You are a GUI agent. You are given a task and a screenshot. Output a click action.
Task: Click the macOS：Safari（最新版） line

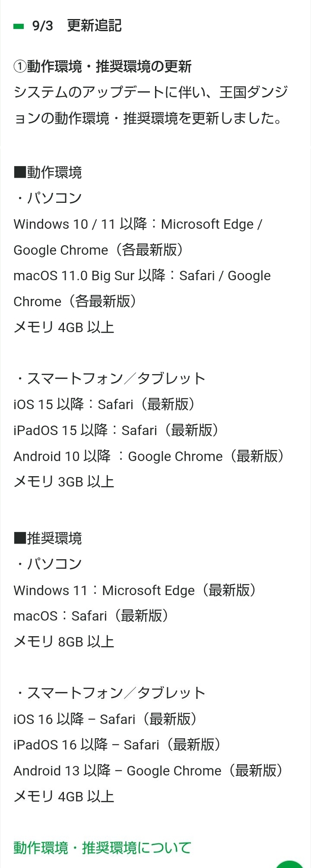point(91,616)
